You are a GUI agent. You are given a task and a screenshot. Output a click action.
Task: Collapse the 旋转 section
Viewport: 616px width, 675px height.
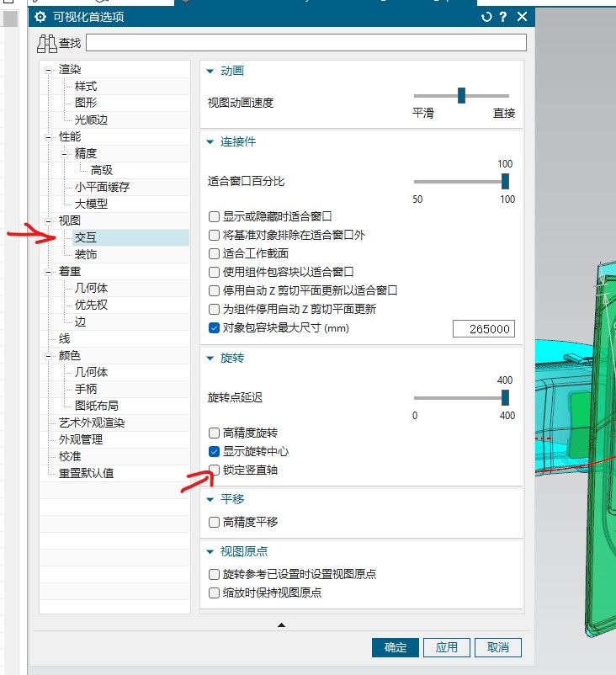210,359
